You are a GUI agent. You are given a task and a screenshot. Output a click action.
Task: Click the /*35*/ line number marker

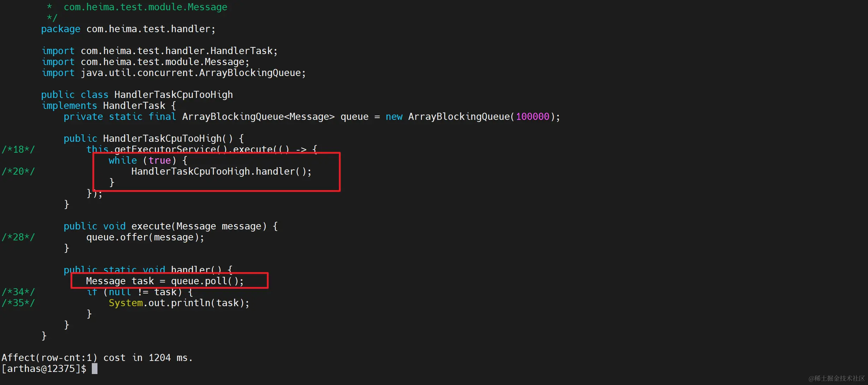point(18,303)
